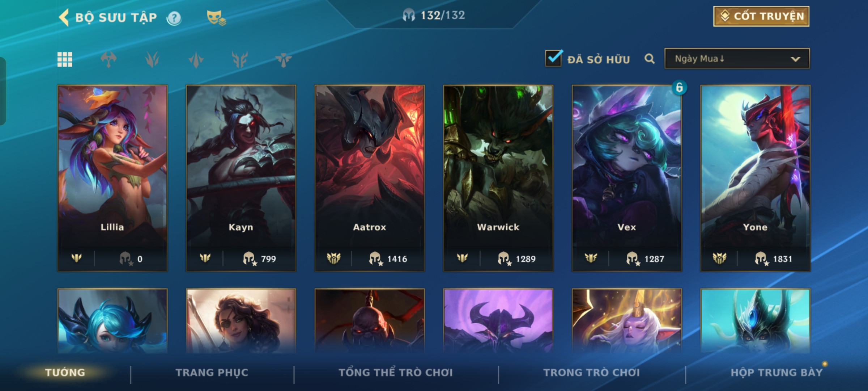Switch to the Trang Phục tab
The image size is (868, 391).
pyautogui.click(x=212, y=373)
